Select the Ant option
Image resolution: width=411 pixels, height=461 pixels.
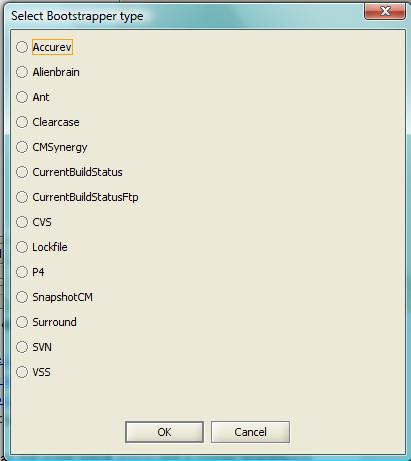coord(22,97)
